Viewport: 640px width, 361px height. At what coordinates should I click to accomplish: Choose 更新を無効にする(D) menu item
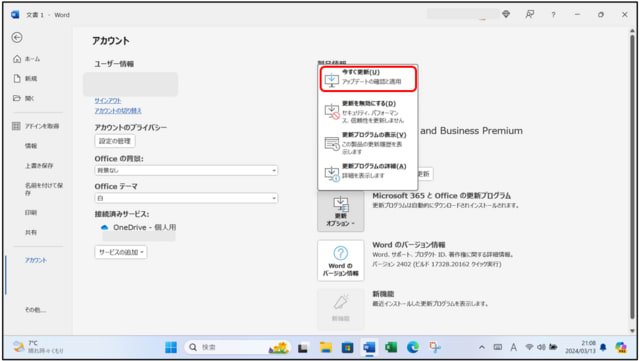pyautogui.click(x=368, y=111)
